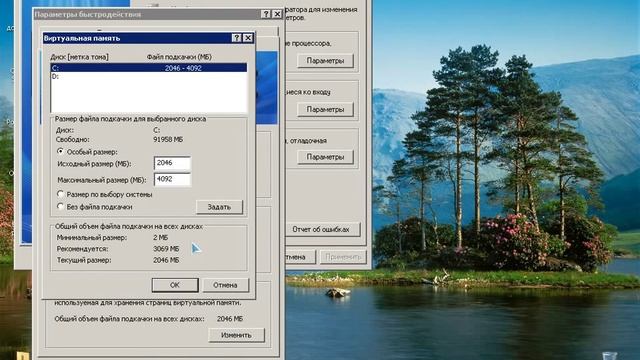Open help in Виртуальная память title bar

236,38
